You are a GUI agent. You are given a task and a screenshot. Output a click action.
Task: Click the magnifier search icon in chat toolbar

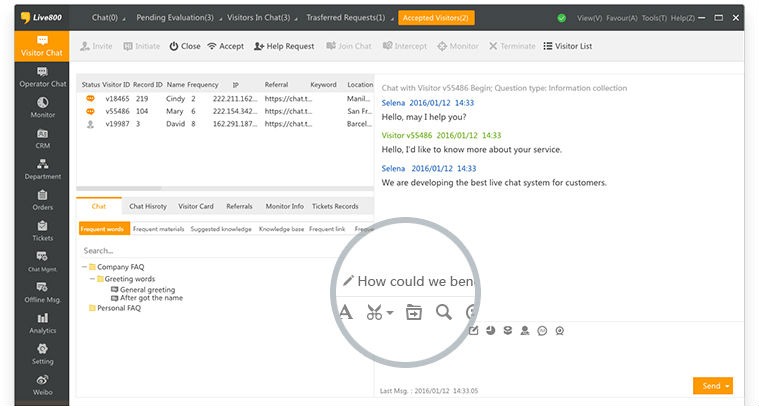point(443,312)
